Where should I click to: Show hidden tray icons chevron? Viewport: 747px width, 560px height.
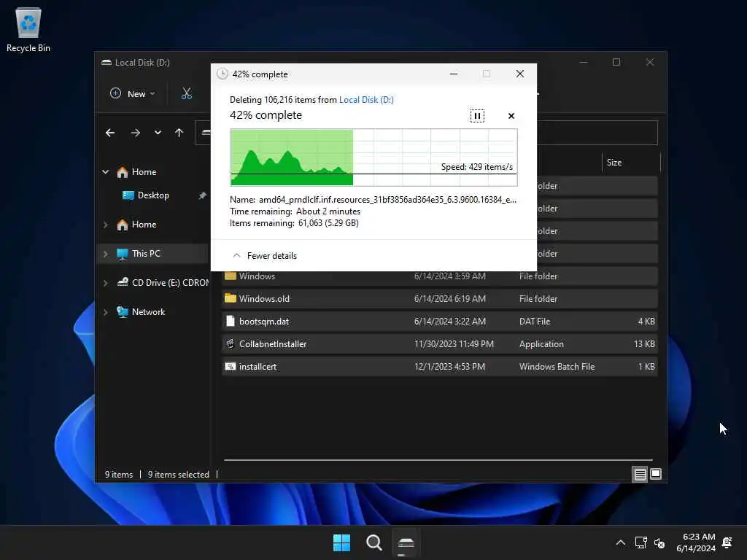click(x=620, y=542)
